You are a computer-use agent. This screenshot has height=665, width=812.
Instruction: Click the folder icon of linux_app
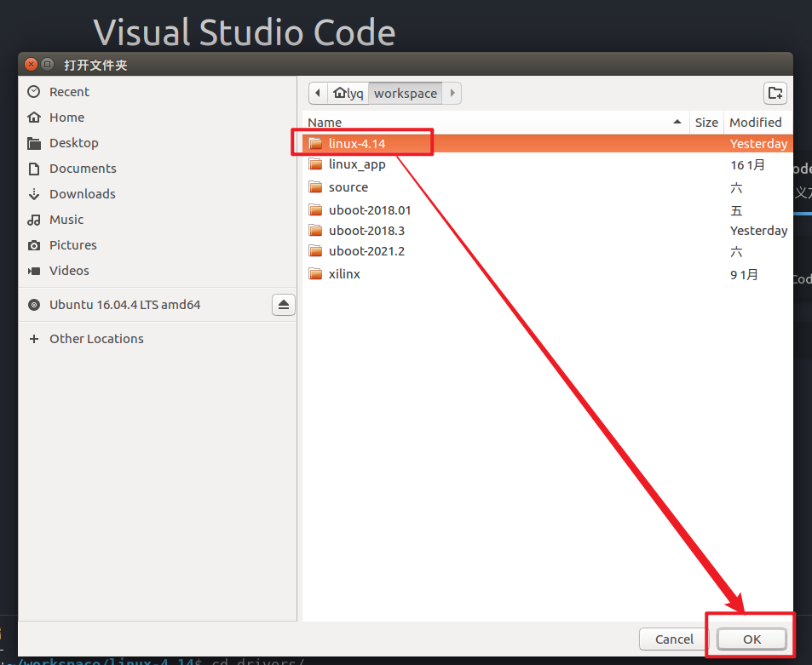click(315, 164)
